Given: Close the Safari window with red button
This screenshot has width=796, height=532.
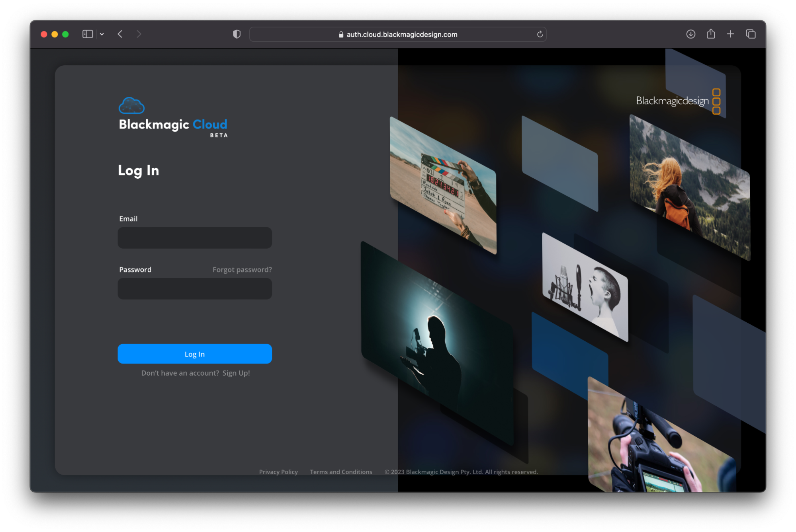Looking at the screenshot, I should coord(44,34).
